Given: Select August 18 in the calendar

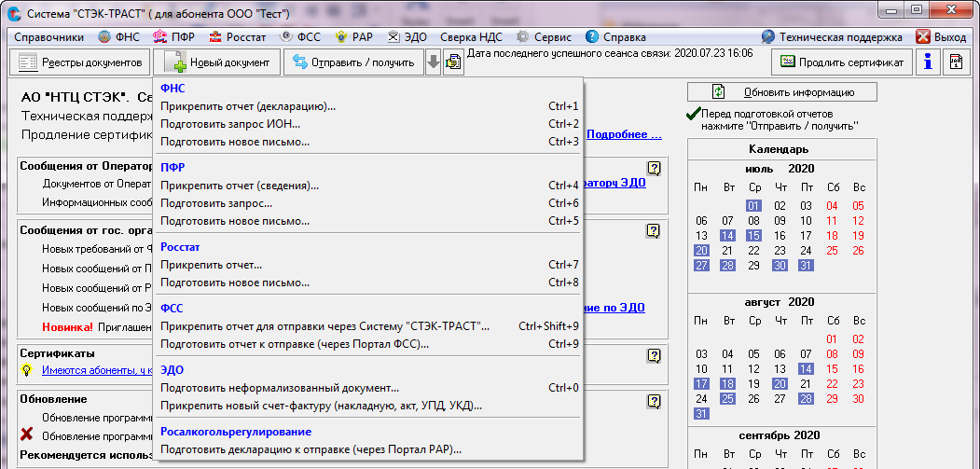Looking at the screenshot, I should coord(727,384).
